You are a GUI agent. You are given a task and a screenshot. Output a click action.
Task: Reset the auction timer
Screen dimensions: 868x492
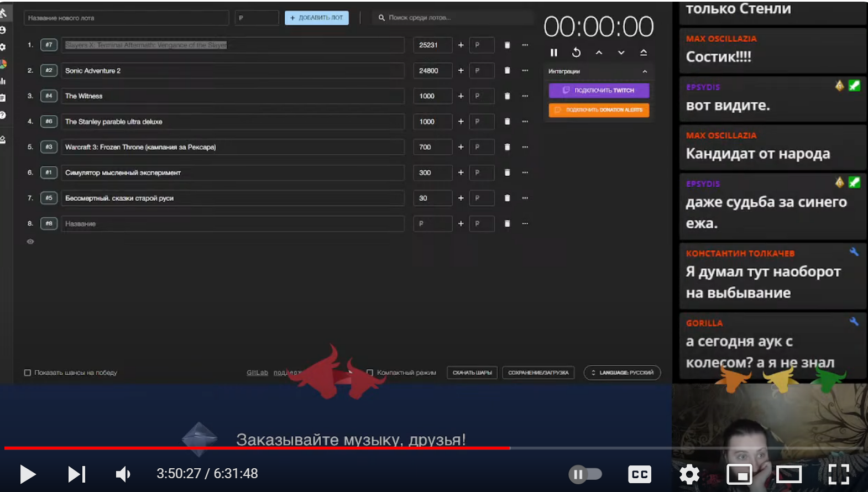tap(576, 53)
